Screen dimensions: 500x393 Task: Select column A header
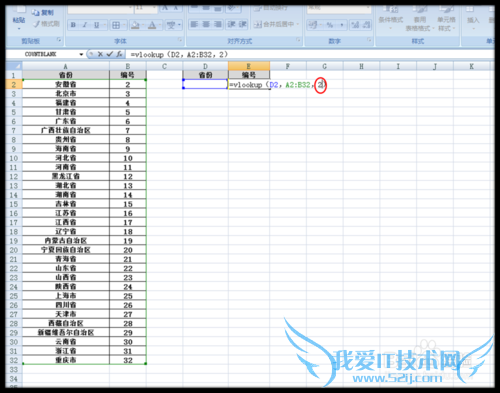(66, 66)
